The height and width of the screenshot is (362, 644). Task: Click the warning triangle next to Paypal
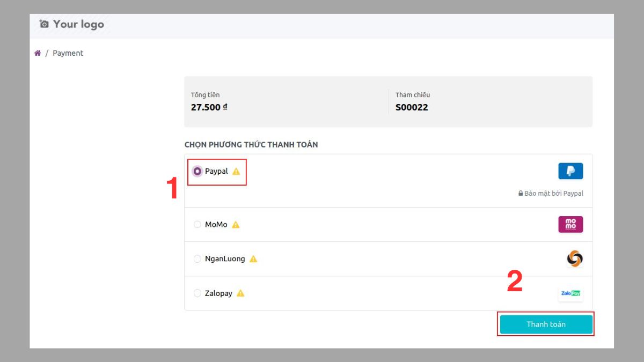point(237,171)
